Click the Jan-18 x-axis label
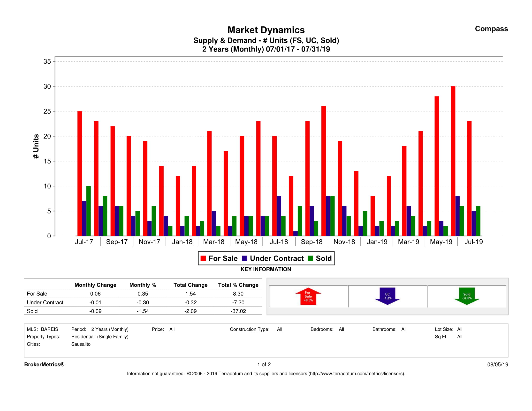This screenshot has height=411, width=532. click(182, 242)
